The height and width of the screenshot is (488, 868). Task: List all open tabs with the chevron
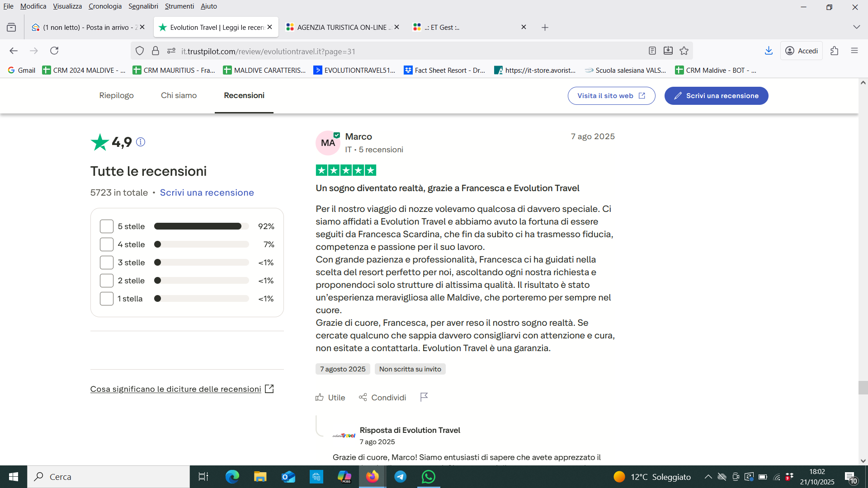[856, 27]
